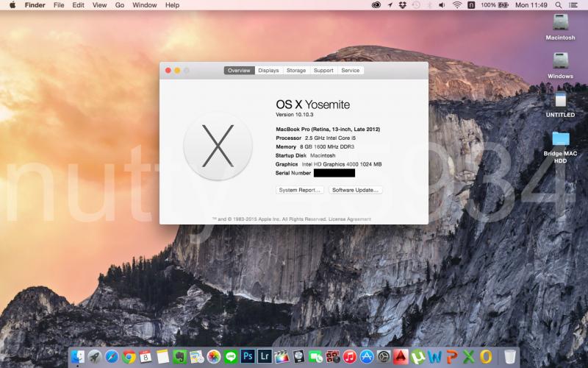588x368 pixels.
Task: Launch Photoshop from the dock
Action: point(248,357)
